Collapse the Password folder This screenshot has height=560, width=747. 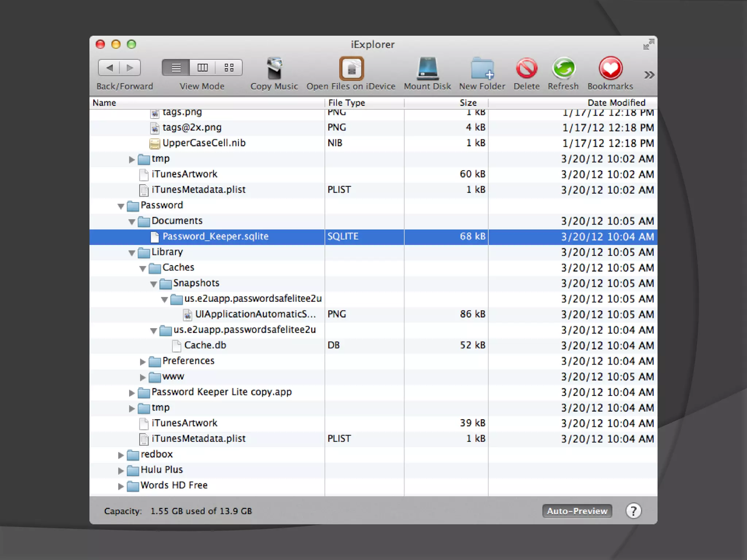pos(121,206)
